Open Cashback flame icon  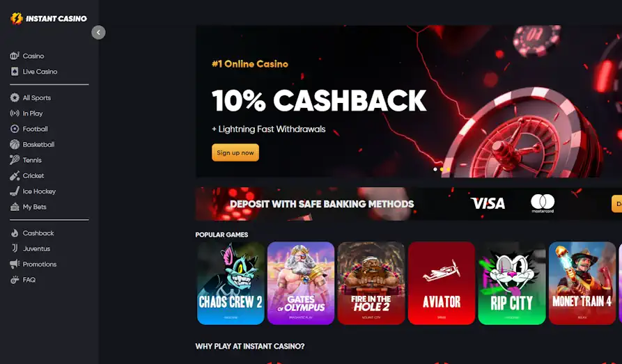tap(15, 233)
